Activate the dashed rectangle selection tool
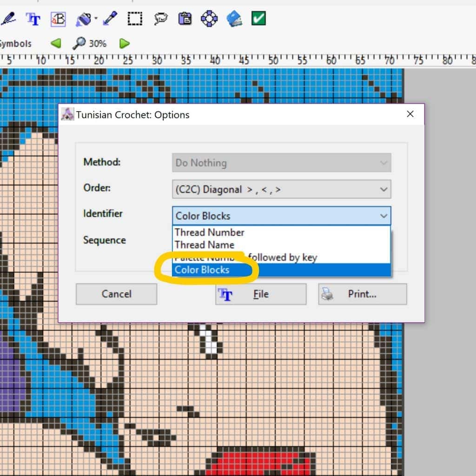Image resolution: width=476 pixels, height=476 pixels. click(135, 19)
